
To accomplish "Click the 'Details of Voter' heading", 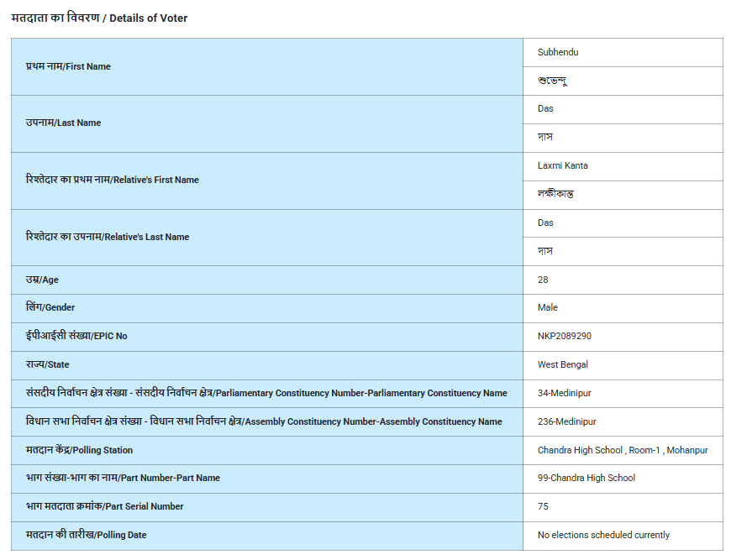I will (x=99, y=18).
